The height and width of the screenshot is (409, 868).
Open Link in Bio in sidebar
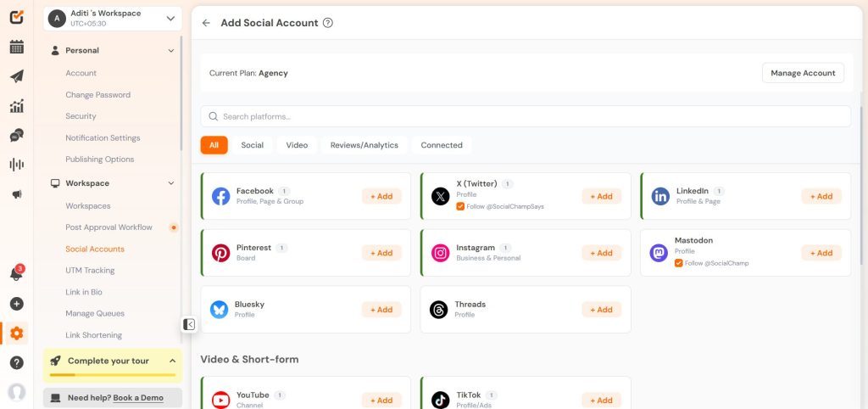pyautogui.click(x=84, y=292)
